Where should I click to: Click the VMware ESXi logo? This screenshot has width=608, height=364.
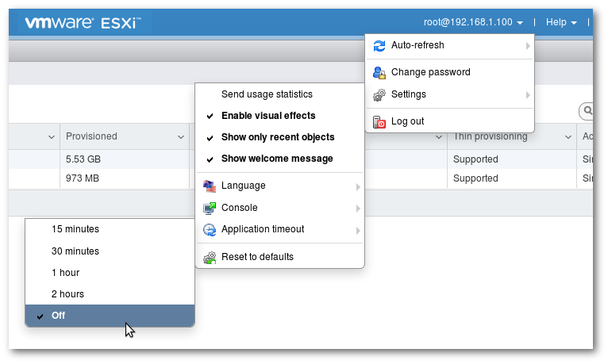coord(83,23)
